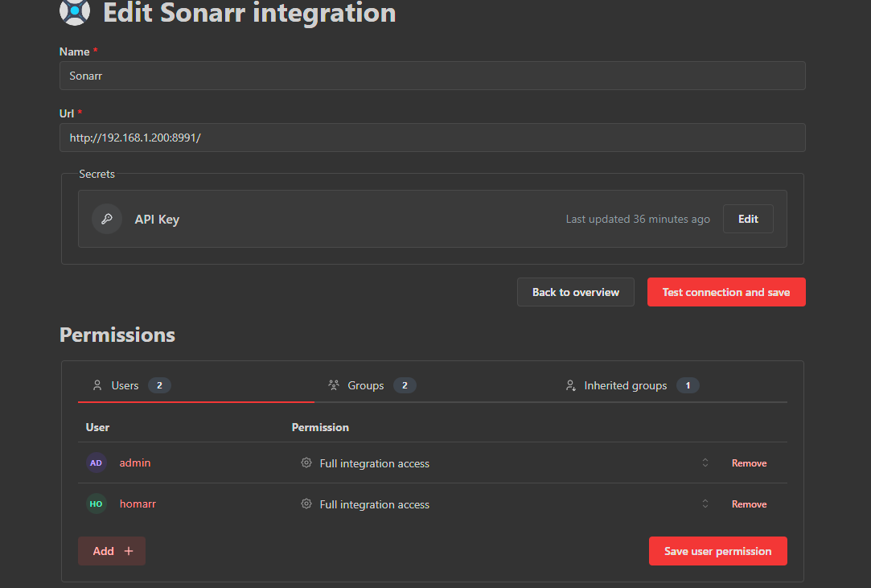Screen dimensions: 871x588
Task: Save user permission changes
Action: pos(717,551)
